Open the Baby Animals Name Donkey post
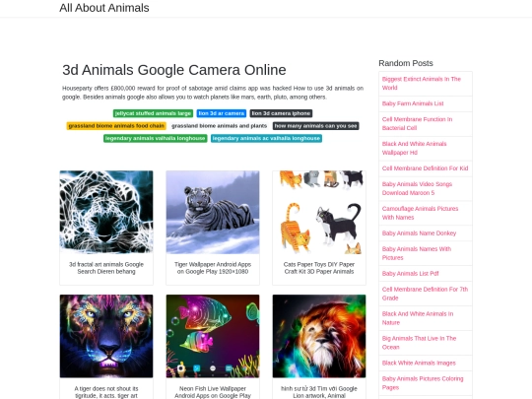The height and width of the screenshot is (399, 532). pos(419,233)
